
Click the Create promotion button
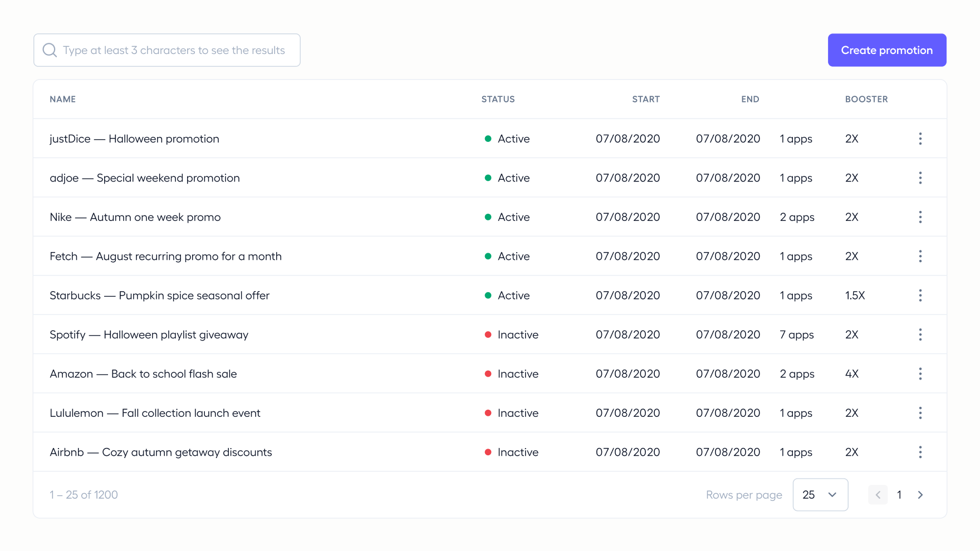coord(887,50)
